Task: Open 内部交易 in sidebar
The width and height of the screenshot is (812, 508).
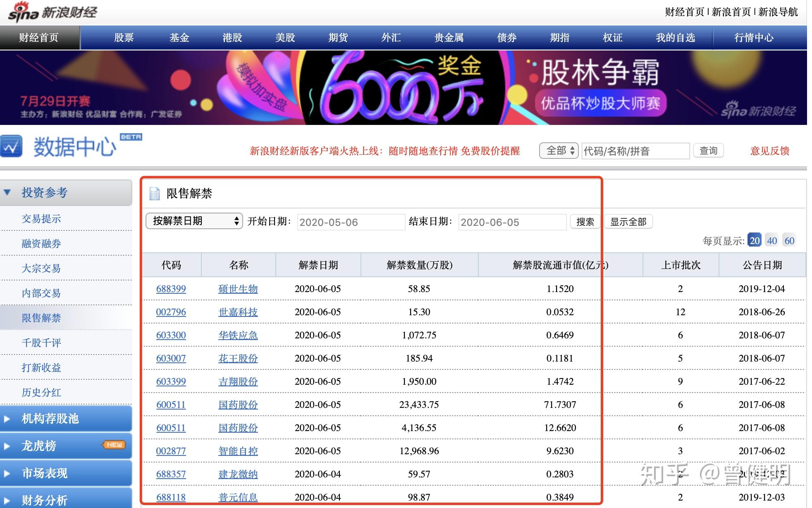Action: click(41, 293)
